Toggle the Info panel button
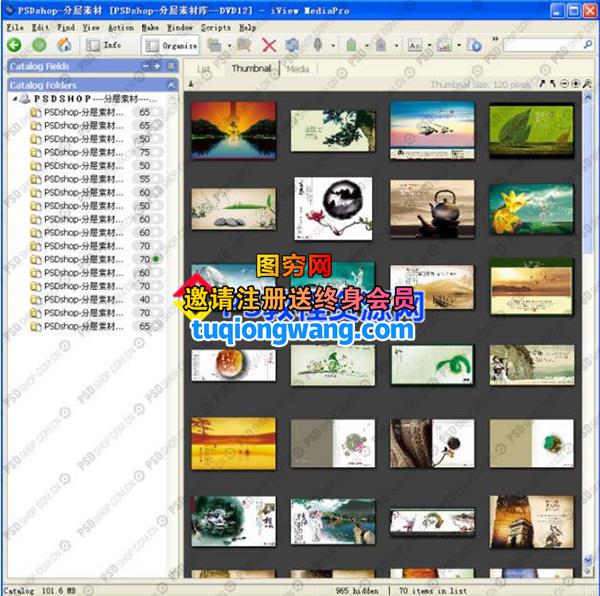600x596 pixels. point(104,45)
